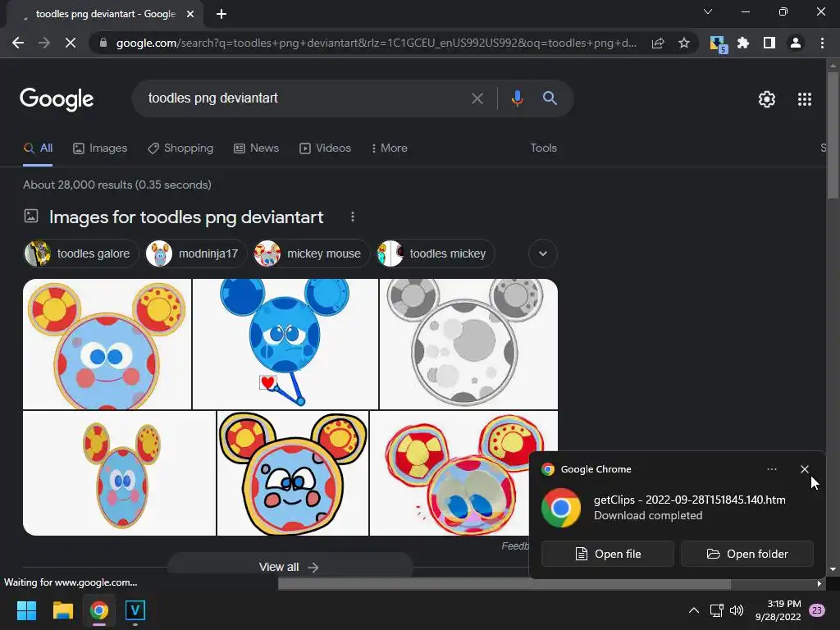Open the More search options menu
This screenshot has height=630, width=840.
coord(390,148)
